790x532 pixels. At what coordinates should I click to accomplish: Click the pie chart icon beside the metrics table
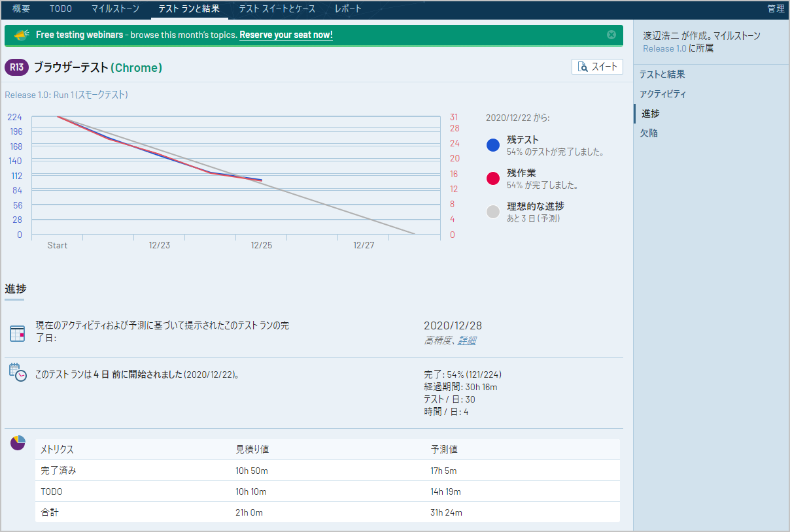(18, 442)
